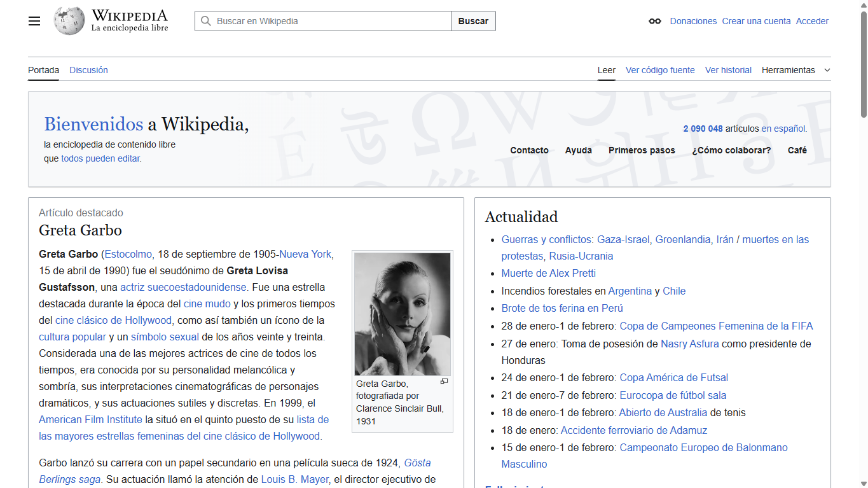The width and height of the screenshot is (868, 488).
Task: Select the Leer tab
Action: point(607,70)
